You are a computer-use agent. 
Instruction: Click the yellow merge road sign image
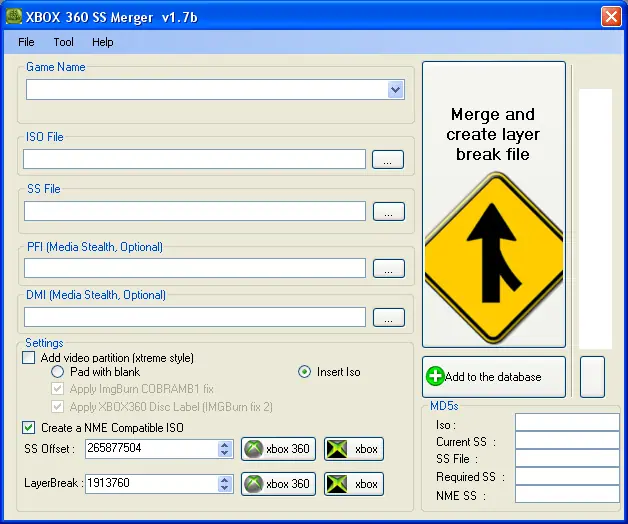(493, 258)
